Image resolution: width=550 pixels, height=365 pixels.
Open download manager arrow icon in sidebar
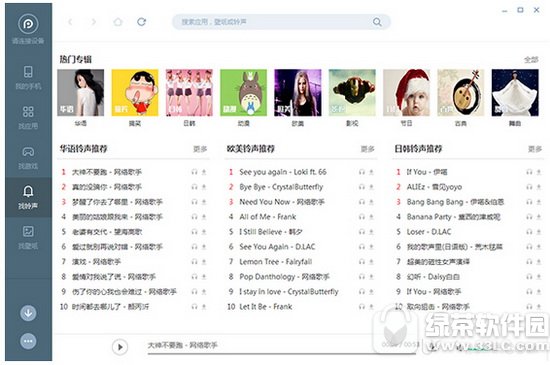[28, 313]
